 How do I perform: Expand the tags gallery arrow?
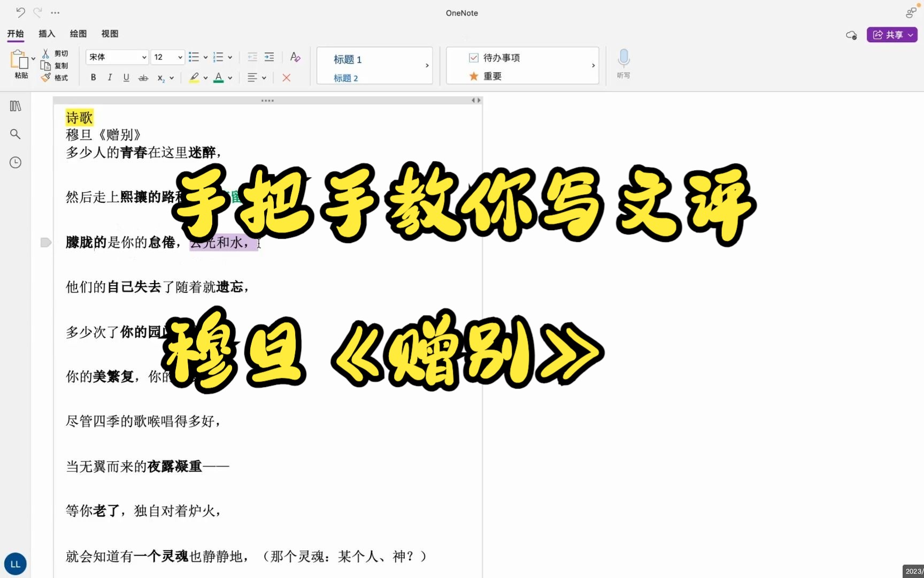(594, 65)
